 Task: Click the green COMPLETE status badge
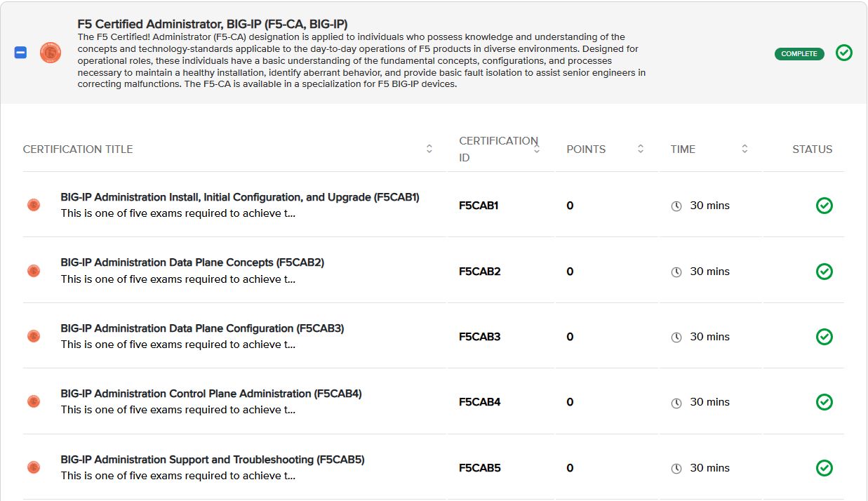[x=799, y=53]
